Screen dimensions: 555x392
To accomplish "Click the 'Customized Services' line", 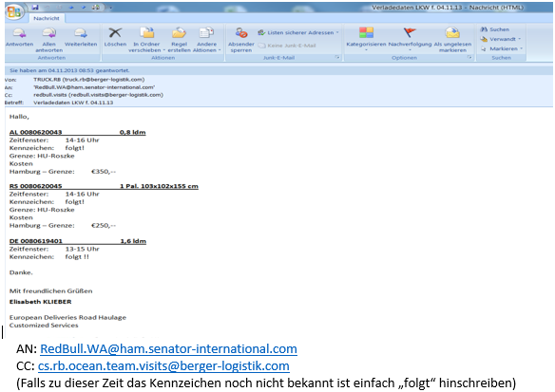I will click(x=44, y=326).
